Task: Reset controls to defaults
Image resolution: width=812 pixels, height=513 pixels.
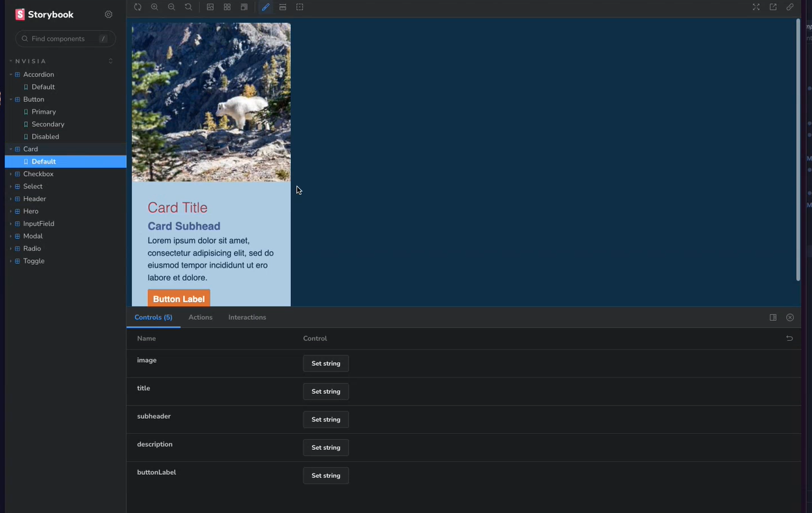Action: coord(789,339)
